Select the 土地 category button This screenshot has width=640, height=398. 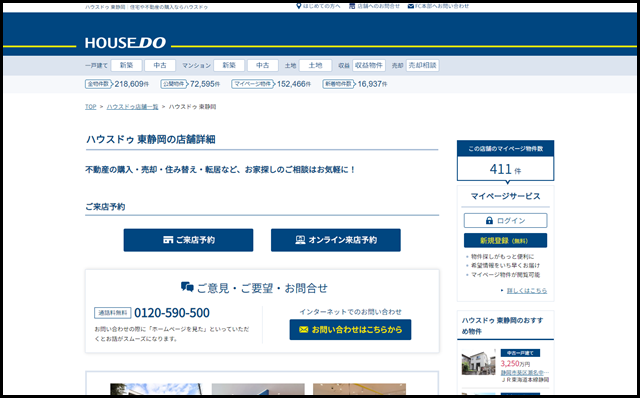(x=315, y=65)
